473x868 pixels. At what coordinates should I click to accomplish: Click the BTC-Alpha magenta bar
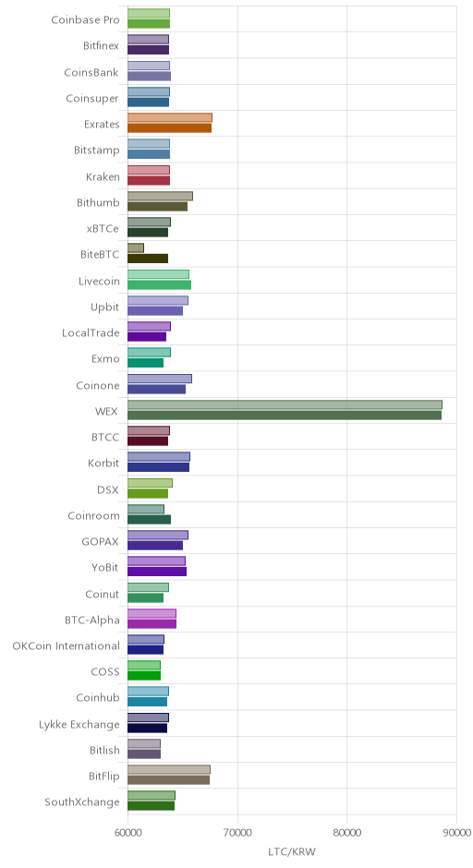tap(152, 624)
